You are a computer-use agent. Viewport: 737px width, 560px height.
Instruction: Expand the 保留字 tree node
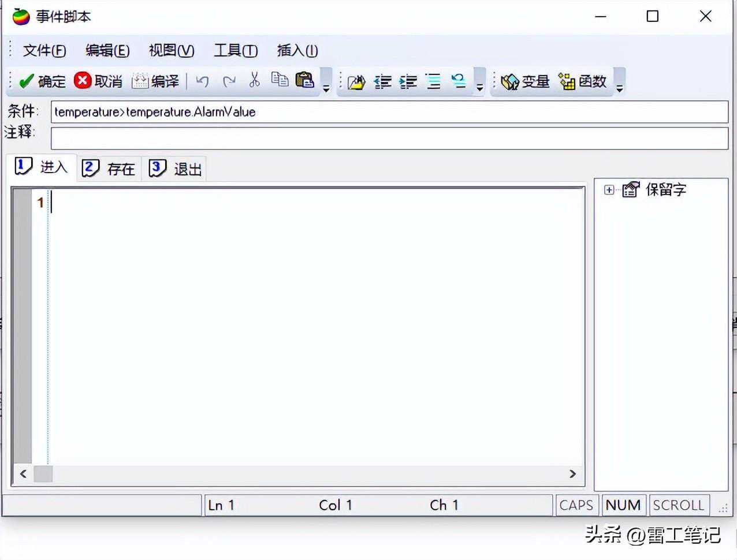click(609, 190)
